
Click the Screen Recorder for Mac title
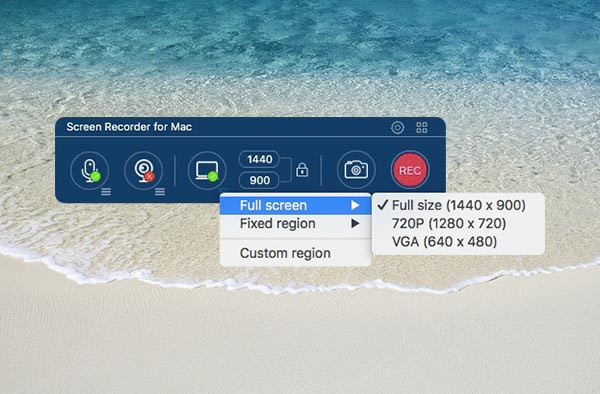129,127
